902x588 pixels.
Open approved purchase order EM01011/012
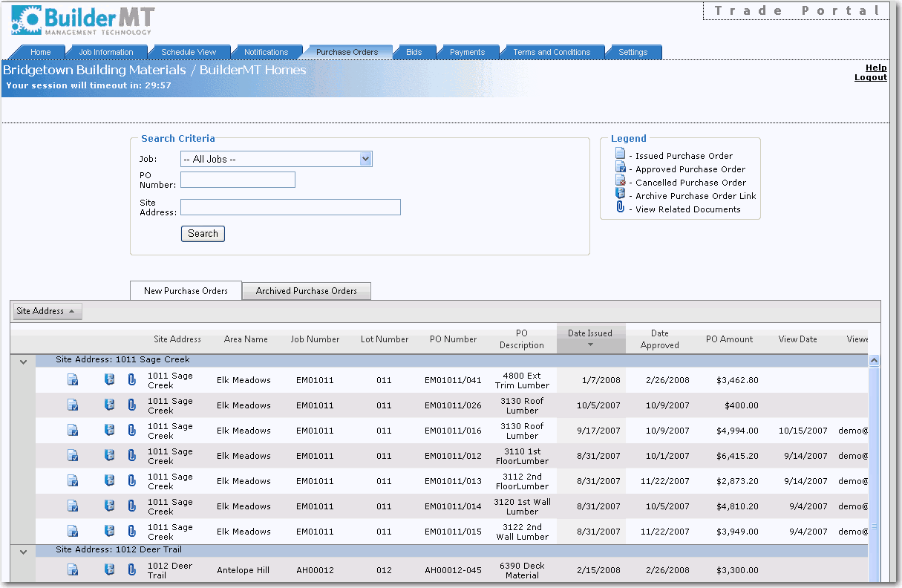pos(73,456)
